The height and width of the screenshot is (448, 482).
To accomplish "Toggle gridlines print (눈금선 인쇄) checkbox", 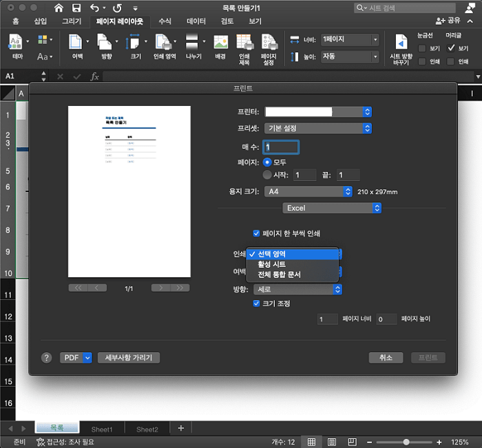I will (x=422, y=61).
